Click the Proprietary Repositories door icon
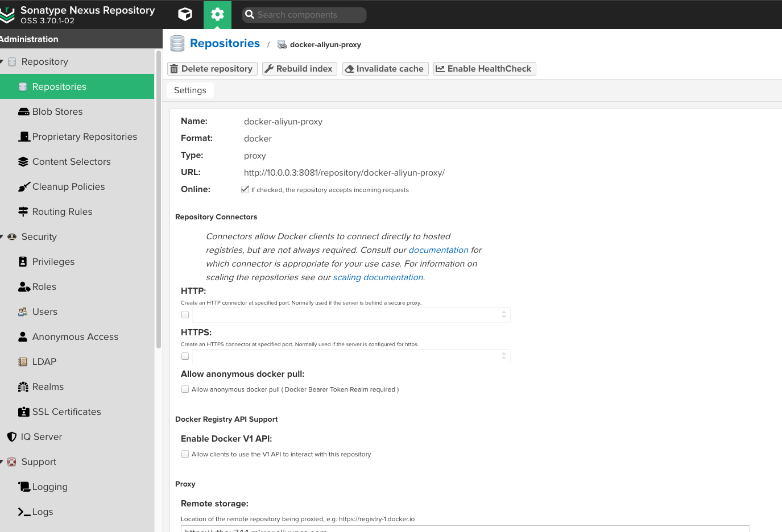 point(24,136)
